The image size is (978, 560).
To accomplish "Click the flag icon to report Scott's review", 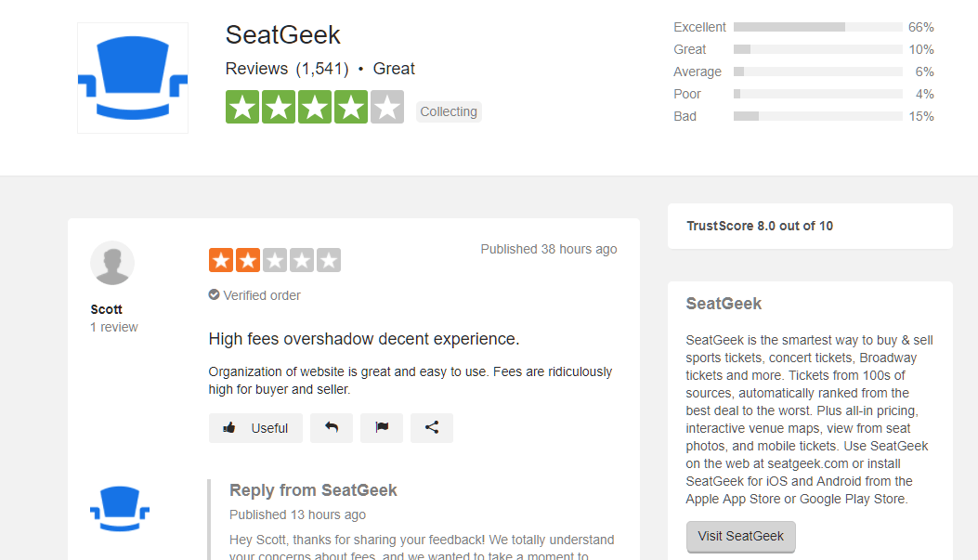I will click(382, 427).
